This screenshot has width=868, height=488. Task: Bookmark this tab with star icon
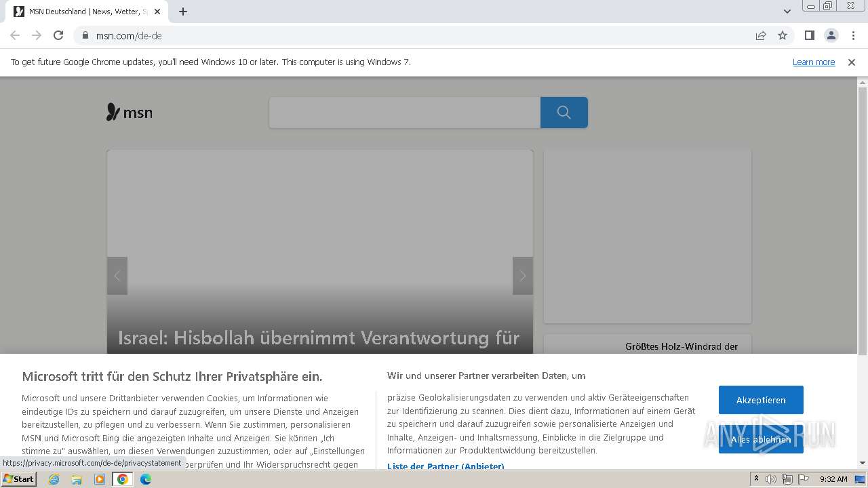point(783,35)
